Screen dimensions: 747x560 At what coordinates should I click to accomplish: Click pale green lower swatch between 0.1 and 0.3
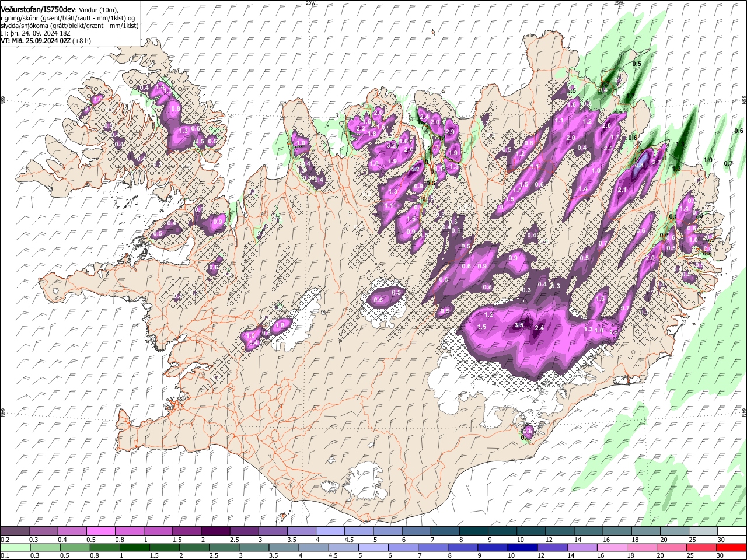[x=16, y=547]
